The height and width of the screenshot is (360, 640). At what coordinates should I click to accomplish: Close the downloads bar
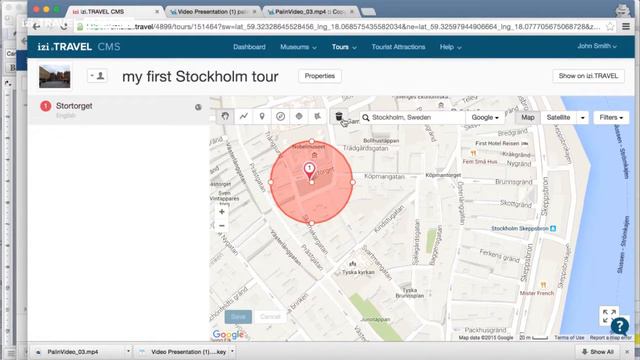[627, 351]
